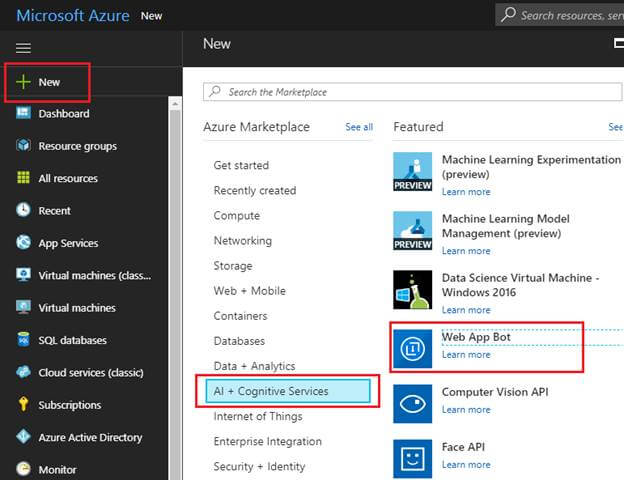Select the Recently created category

point(255,190)
